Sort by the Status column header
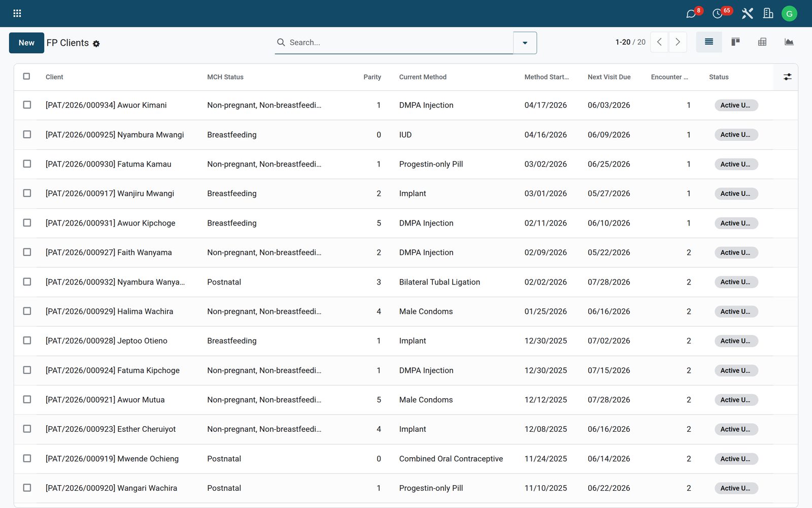This screenshot has width=812, height=508. coord(719,77)
